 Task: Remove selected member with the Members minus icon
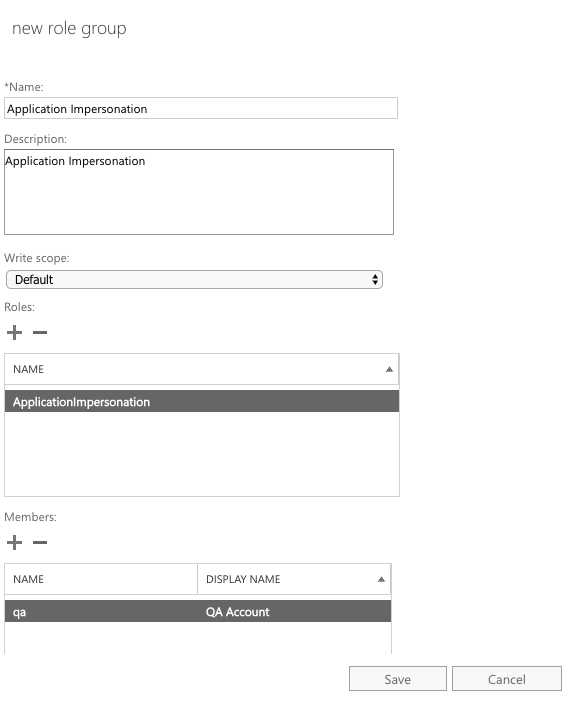[40, 542]
